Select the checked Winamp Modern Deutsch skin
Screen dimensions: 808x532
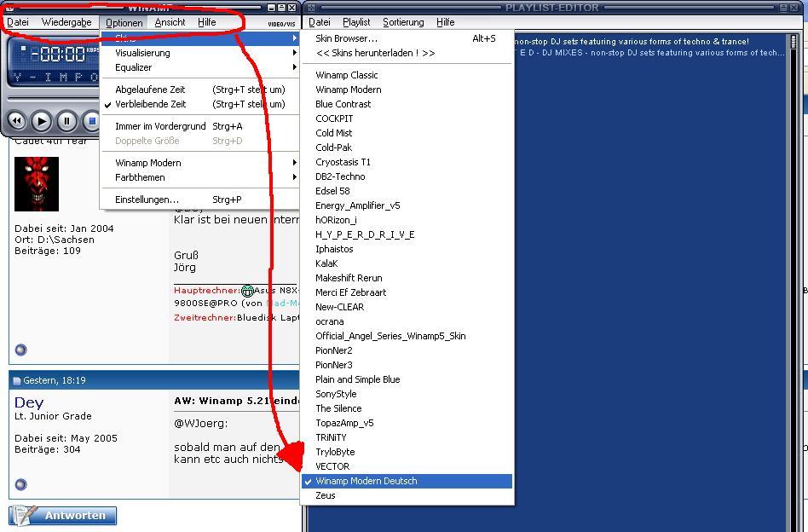[x=407, y=481]
